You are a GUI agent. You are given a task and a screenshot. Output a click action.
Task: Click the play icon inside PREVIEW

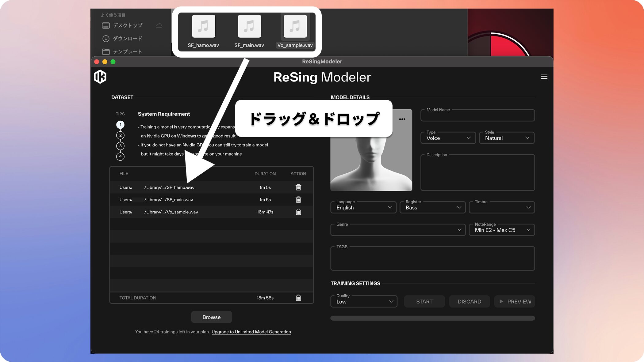tap(502, 301)
